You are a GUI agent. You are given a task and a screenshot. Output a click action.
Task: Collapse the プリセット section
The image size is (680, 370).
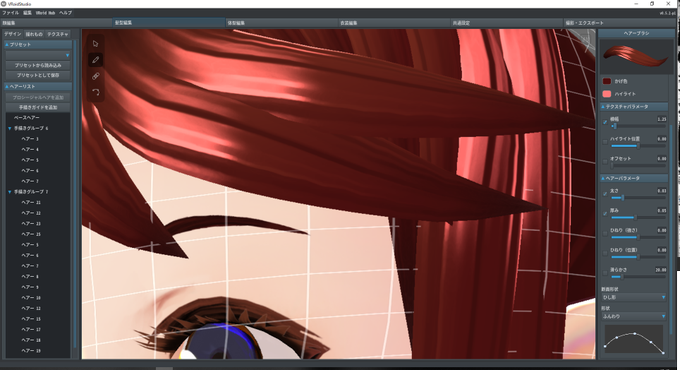pos(38,45)
